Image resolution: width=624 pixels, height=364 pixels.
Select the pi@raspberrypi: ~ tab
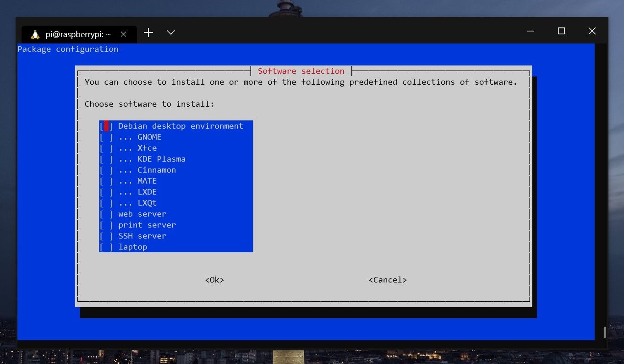[x=79, y=34]
